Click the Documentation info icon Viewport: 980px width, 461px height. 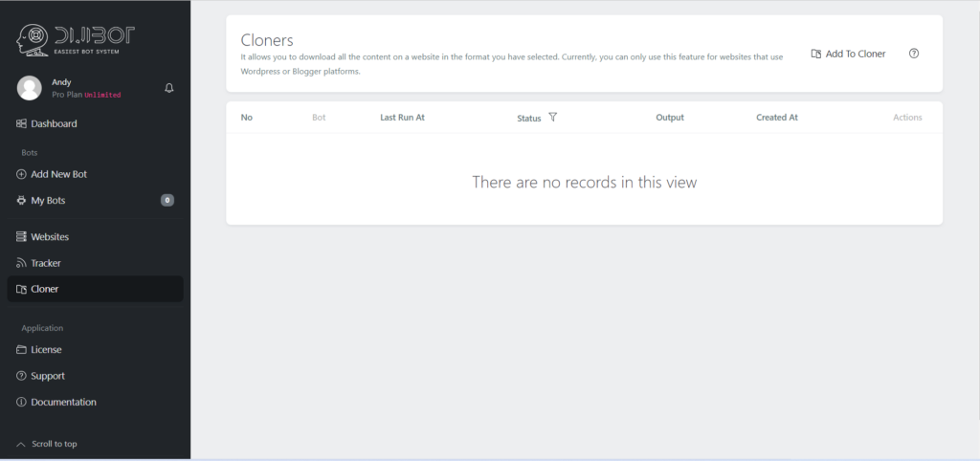tap(21, 403)
